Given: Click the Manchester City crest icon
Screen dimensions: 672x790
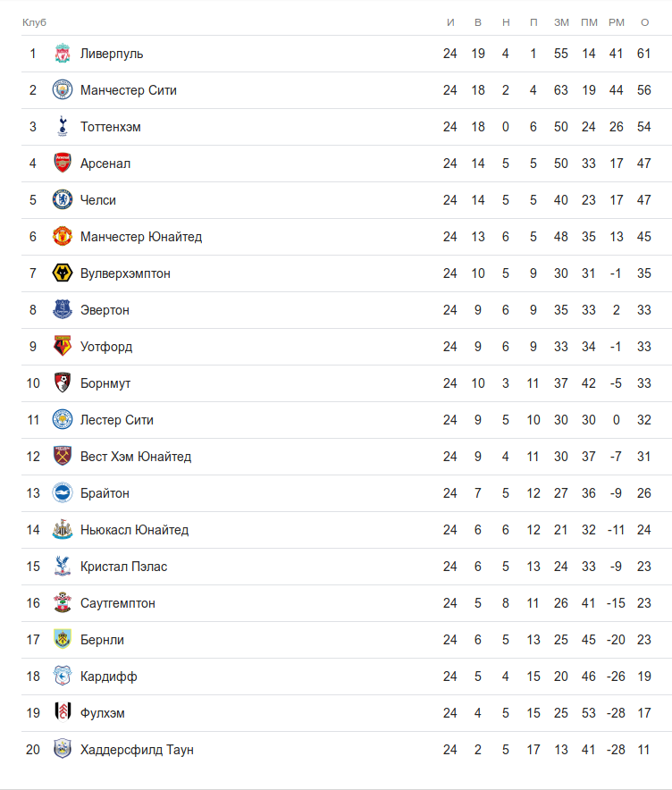Looking at the screenshot, I should pyautogui.click(x=62, y=90).
